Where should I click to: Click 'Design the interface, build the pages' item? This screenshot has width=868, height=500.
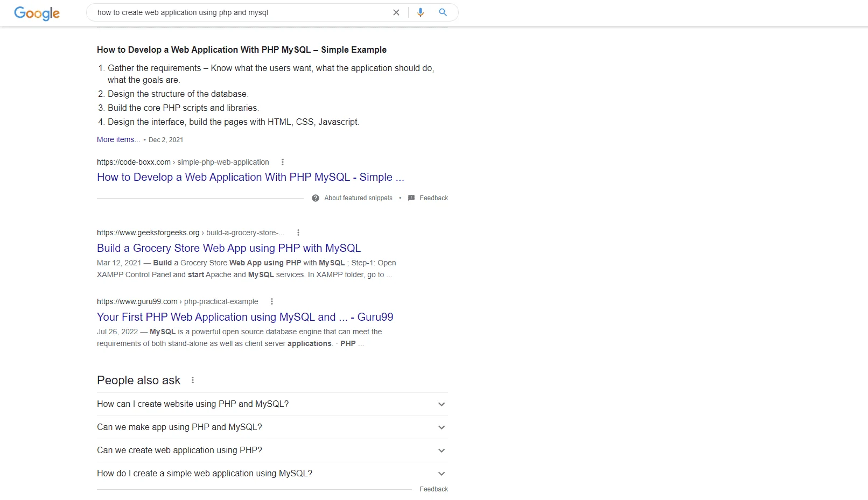[233, 122]
